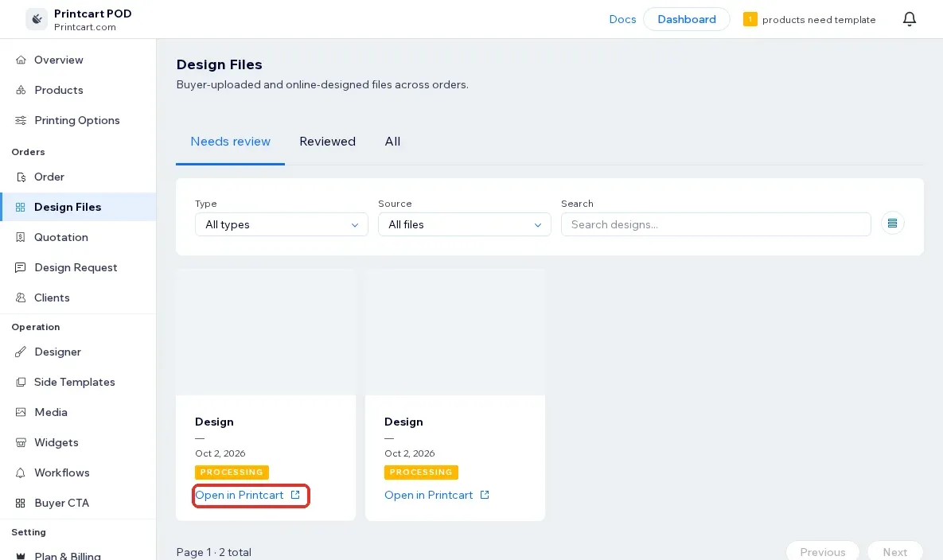Open the notifications bell
The image size is (943, 560).
point(910,19)
